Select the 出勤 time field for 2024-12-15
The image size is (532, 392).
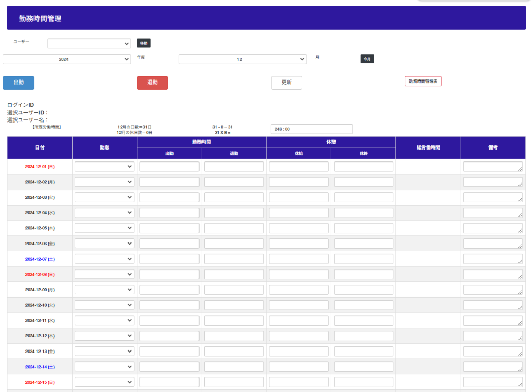click(169, 382)
